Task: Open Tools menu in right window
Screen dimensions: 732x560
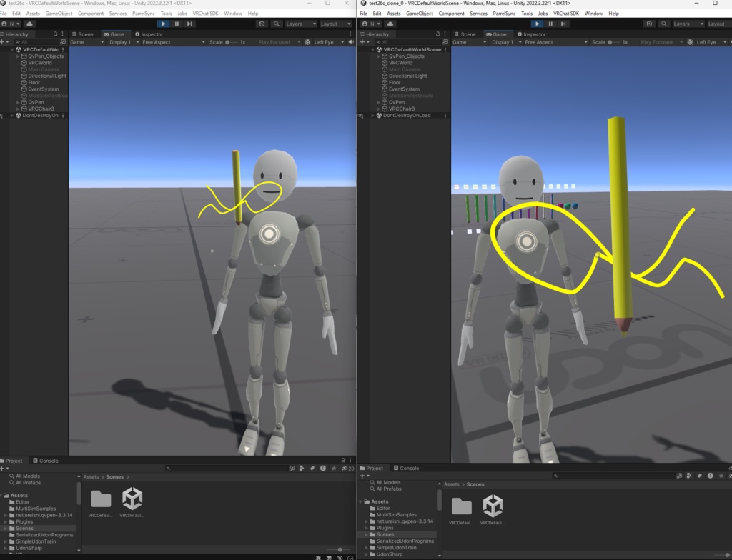Action: (527, 14)
